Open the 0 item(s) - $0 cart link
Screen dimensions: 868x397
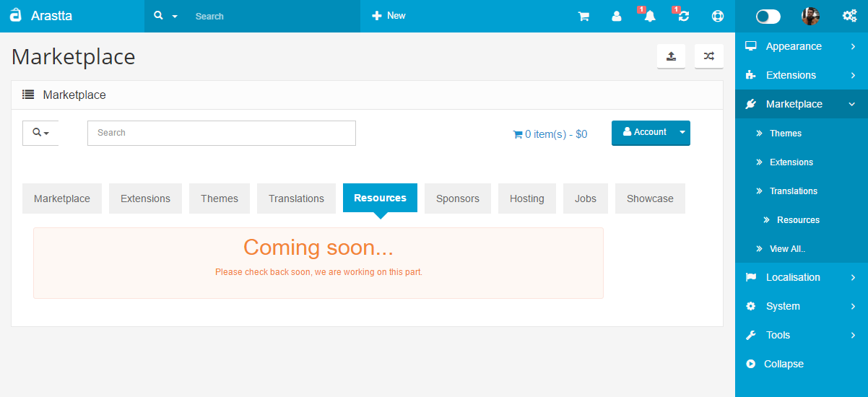click(550, 134)
